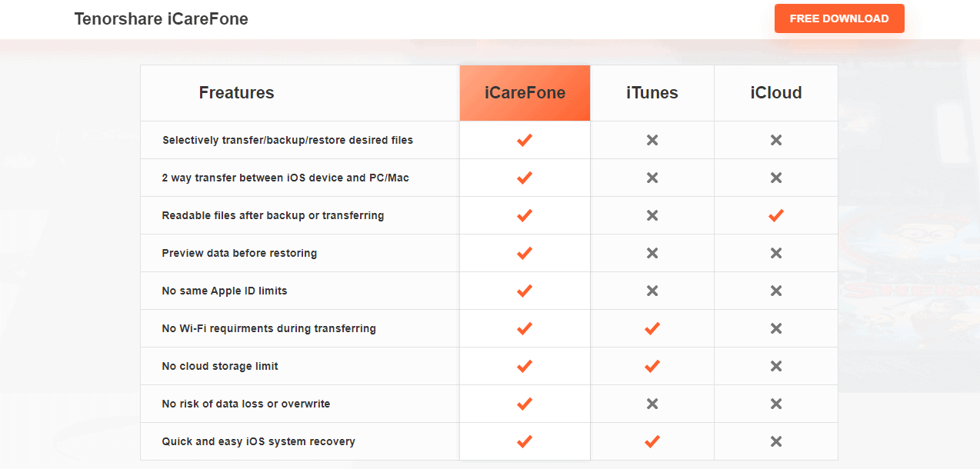Click iTunes checkmark for iOS system recovery row
The height and width of the screenshot is (469, 980).
(x=652, y=441)
